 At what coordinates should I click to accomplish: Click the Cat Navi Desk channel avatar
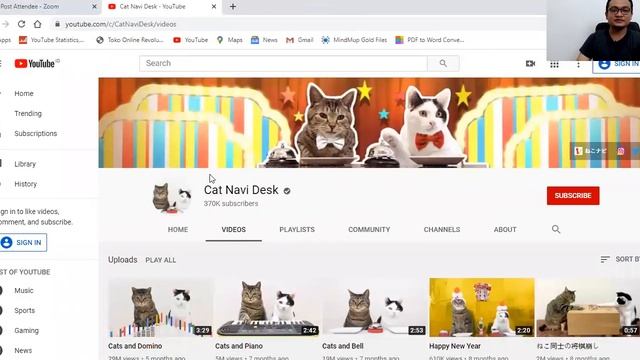172,198
